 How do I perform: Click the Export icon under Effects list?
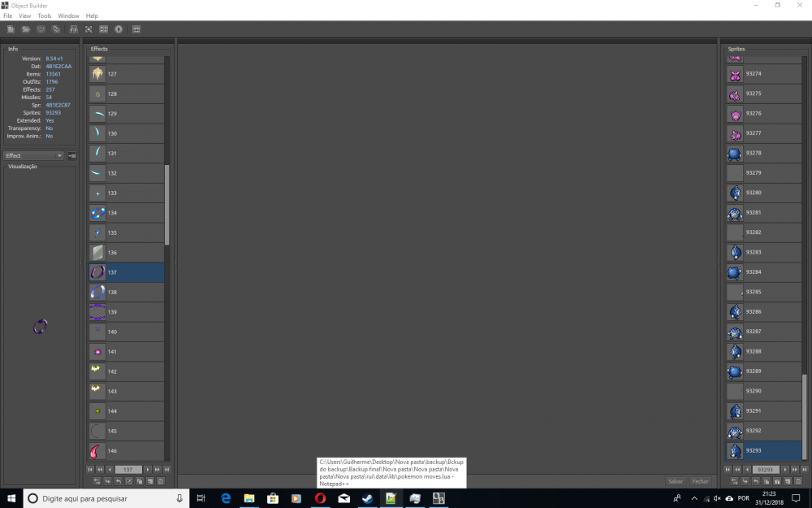[118, 481]
